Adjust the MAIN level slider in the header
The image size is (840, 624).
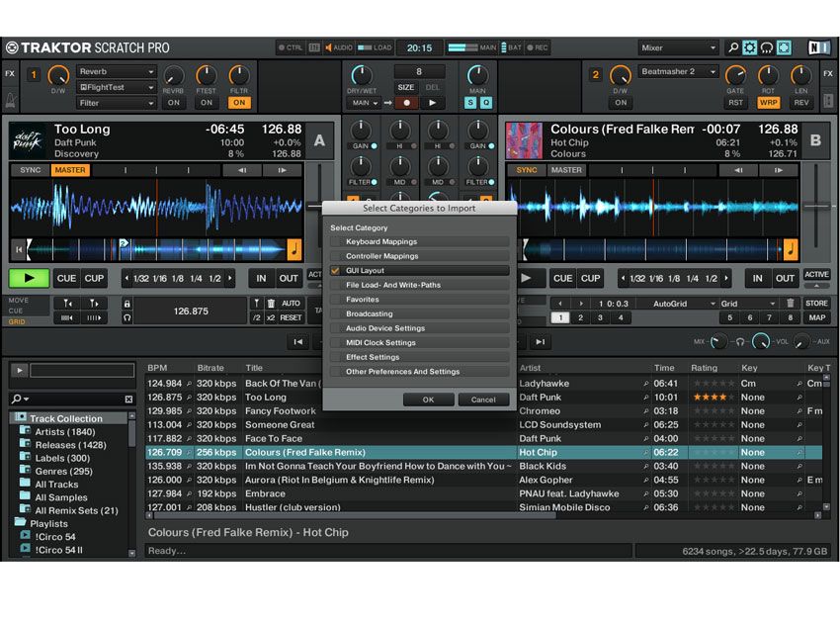(460, 45)
